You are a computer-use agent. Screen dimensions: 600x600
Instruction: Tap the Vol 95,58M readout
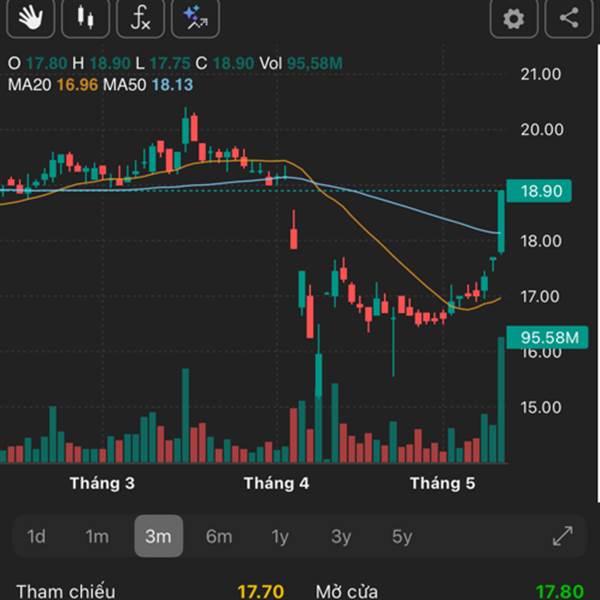tap(301, 63)
